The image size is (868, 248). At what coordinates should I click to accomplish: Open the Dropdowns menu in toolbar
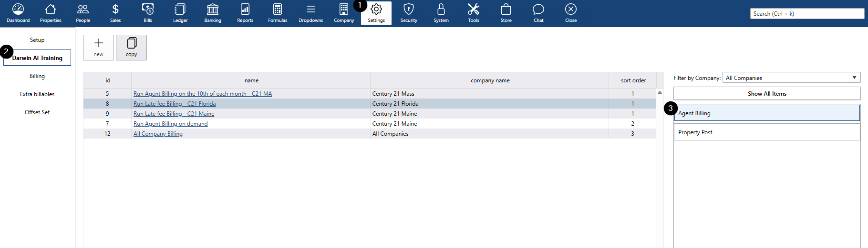(310, 13)
